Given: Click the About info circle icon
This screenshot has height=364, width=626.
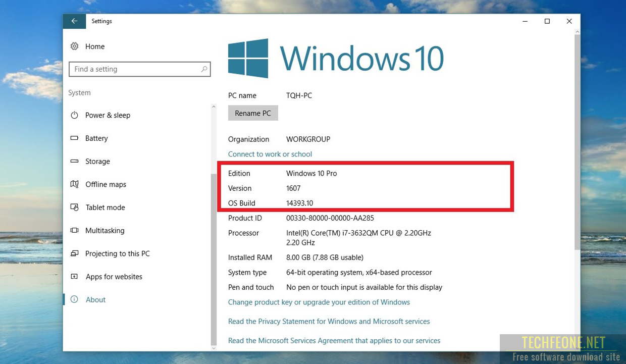Looking at the screenshot, I should coord(74,299).
